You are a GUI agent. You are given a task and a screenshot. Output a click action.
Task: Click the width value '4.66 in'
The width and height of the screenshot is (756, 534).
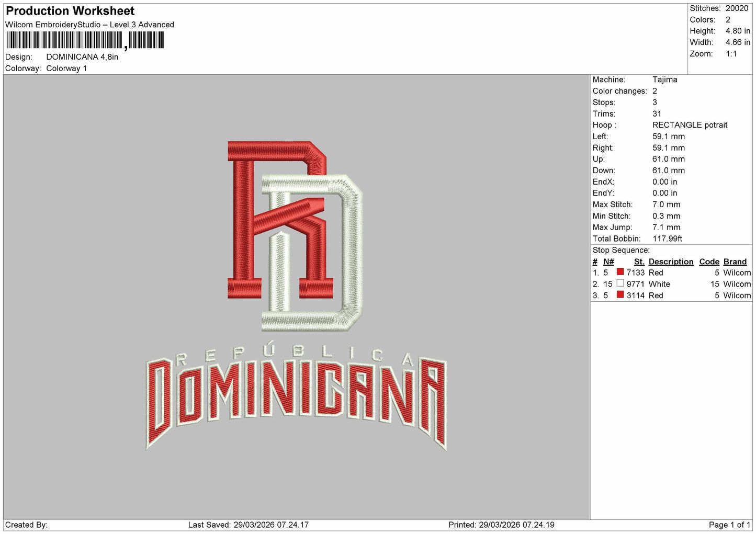(738, 42)
